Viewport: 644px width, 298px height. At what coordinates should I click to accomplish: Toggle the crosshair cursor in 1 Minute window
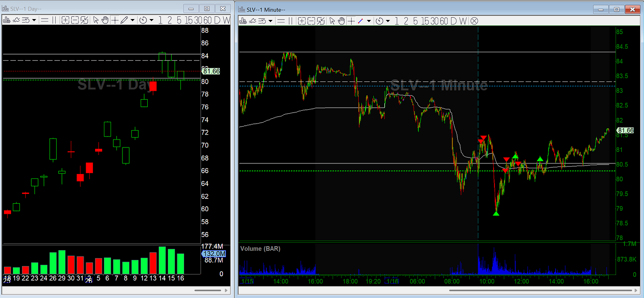[x=351, y=21]
